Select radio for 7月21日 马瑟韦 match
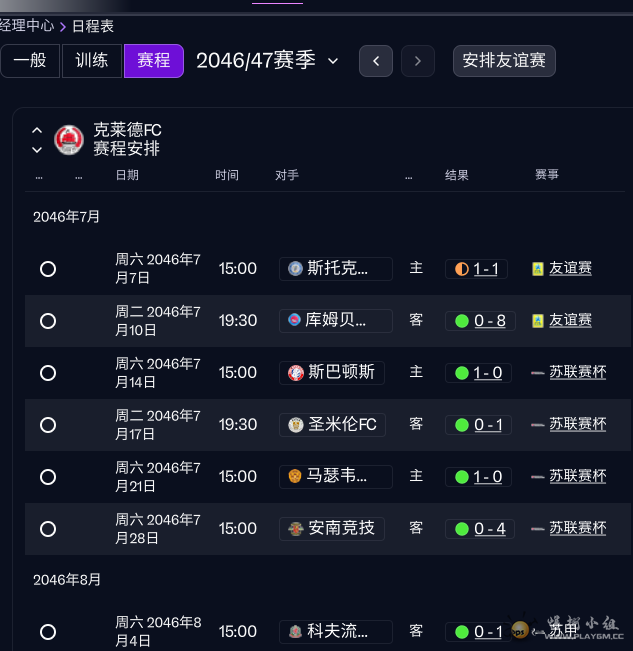Viewport: 633px width, 651px height. [x=48, y=477]
